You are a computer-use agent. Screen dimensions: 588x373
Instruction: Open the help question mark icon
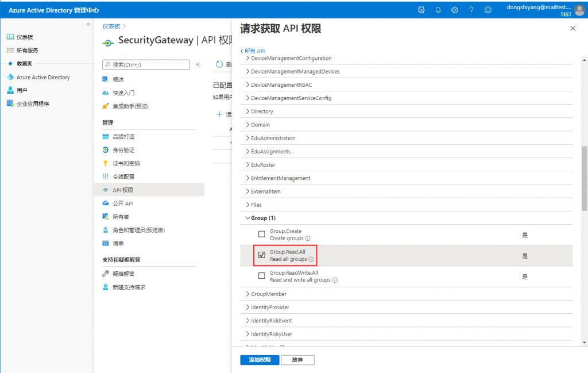(x=471, y=10)
